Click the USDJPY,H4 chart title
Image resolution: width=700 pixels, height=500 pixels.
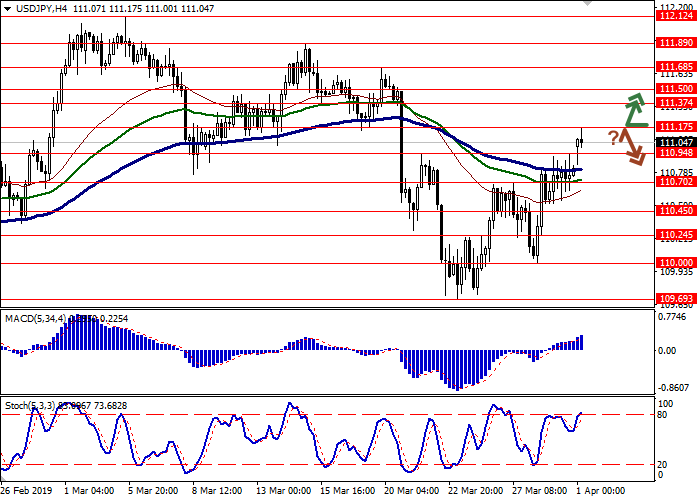pos(34,7)
